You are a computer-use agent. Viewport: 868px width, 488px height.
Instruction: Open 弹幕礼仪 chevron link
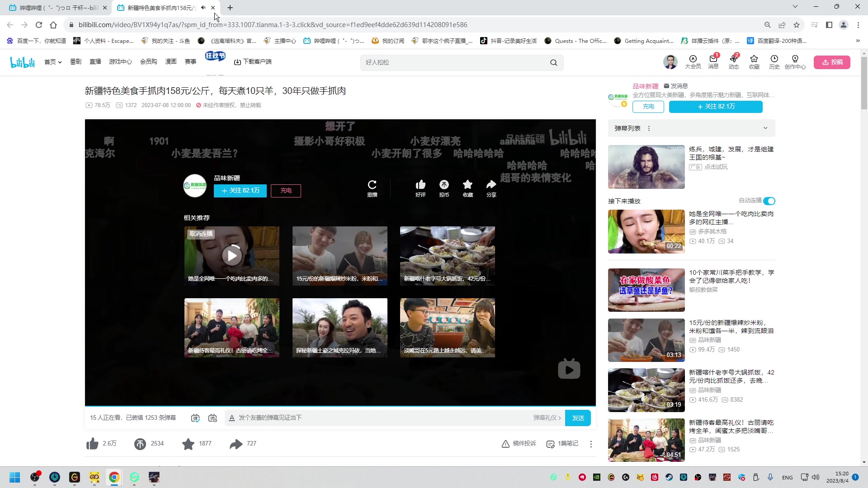tap(547, 418)
